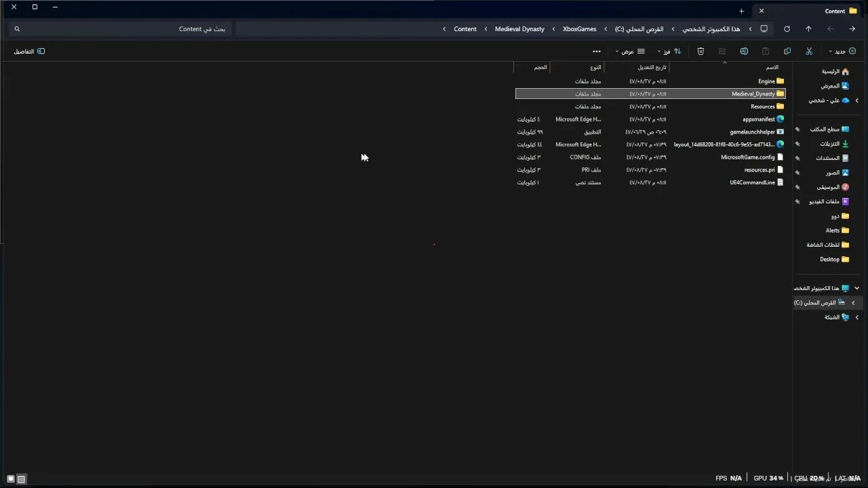
Task: Click the Copy icon in toolbar
Action: point(787,52)
